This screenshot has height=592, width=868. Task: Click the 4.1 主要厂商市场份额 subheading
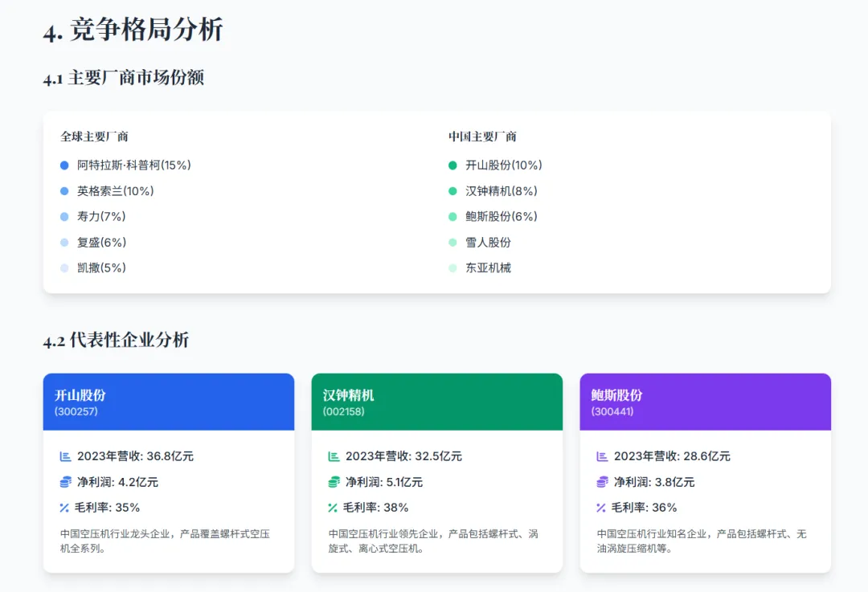point(124,77)
